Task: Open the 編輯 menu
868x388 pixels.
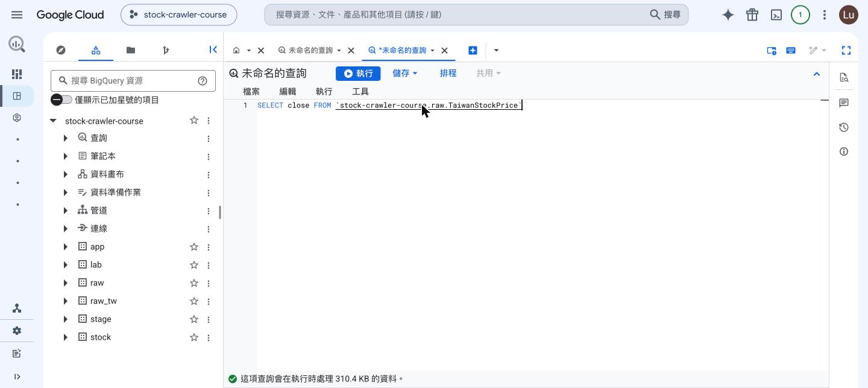Action: pos(288,92)
